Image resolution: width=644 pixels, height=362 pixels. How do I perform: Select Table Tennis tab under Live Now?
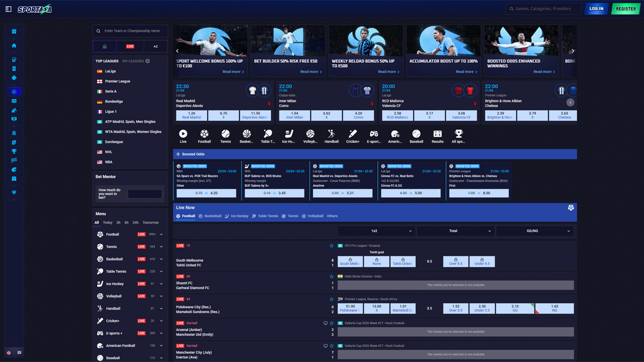point(265,216)
